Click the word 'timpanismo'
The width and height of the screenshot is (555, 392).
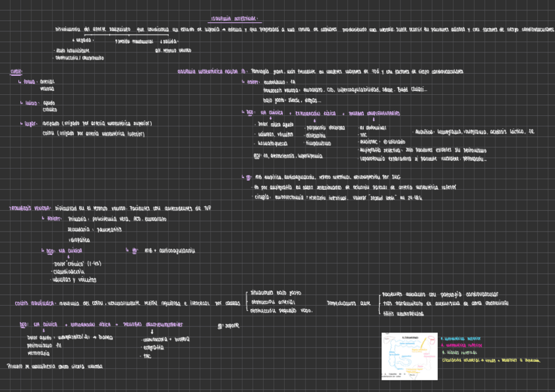(318, 143)
